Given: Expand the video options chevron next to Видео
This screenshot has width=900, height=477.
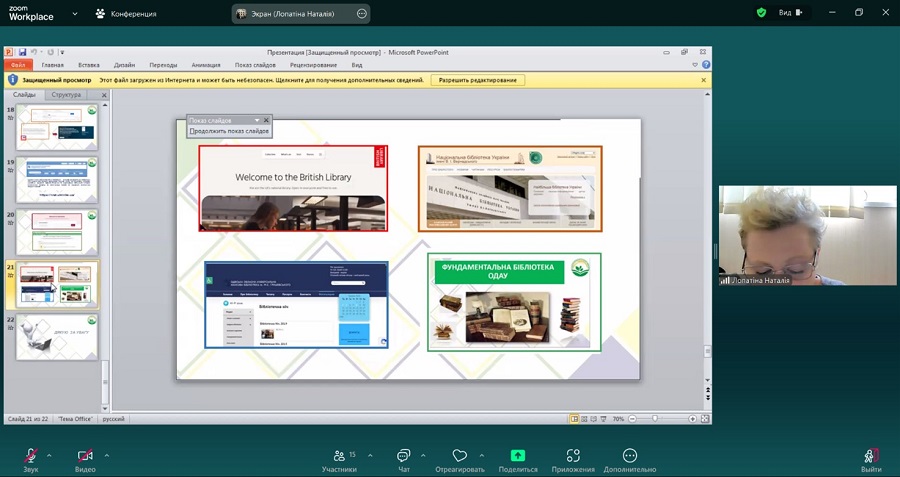Looking at the screenshot, I should pyautogui.click(x=107, y=456).
